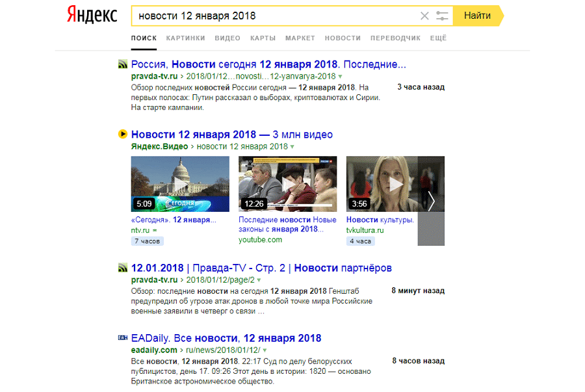Switch to the Картинки tab

[185, 38]
